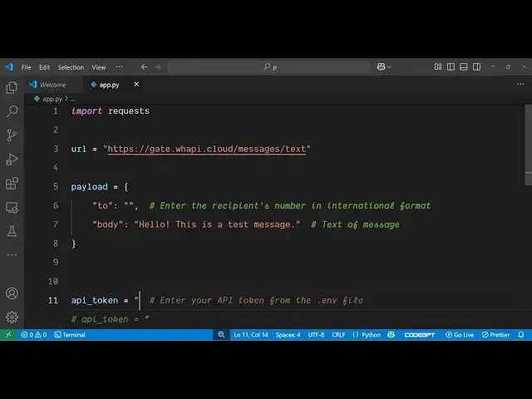The width and height of the screenshot is (532, 399).
Task: Click the Prettier status item
Action: pos(495,335)
